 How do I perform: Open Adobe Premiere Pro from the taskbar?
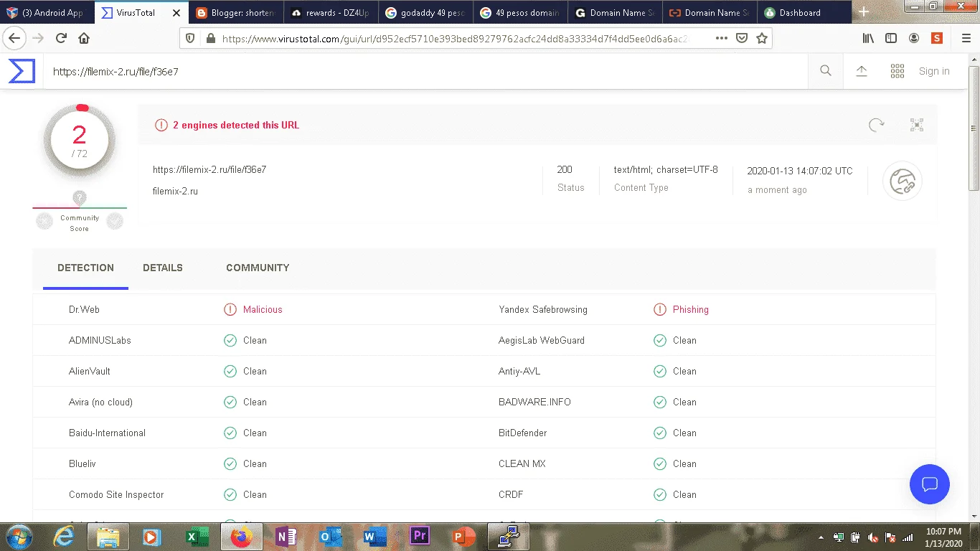click(x=420, y=537)
